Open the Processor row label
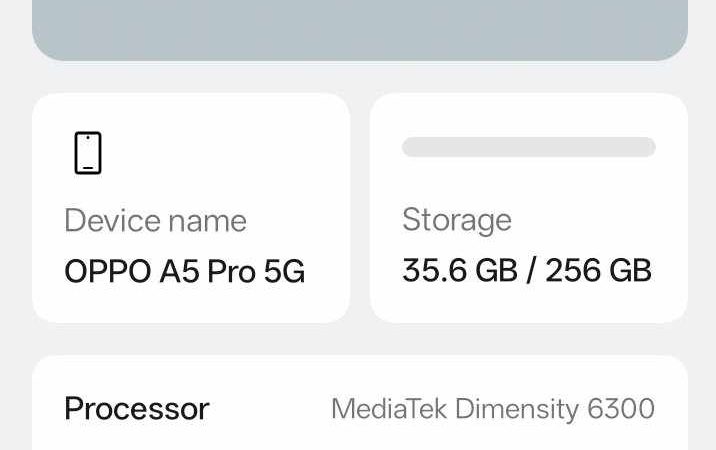 coord(136,408)
